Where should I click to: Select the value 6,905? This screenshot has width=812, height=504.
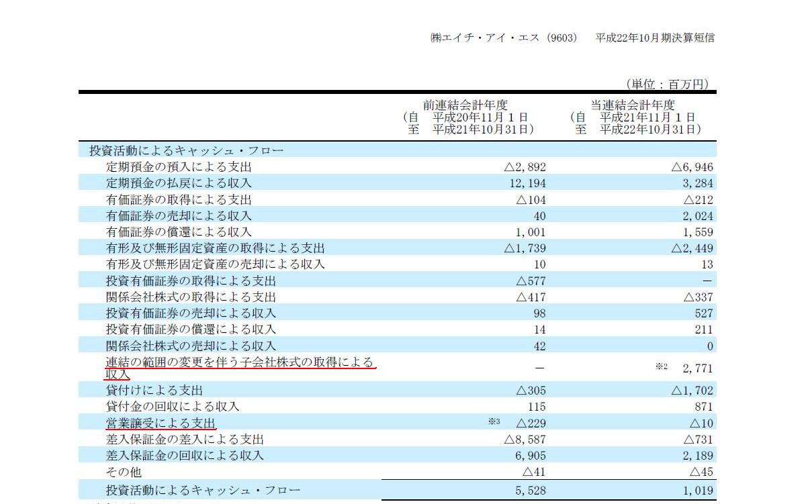click(530, 456)
